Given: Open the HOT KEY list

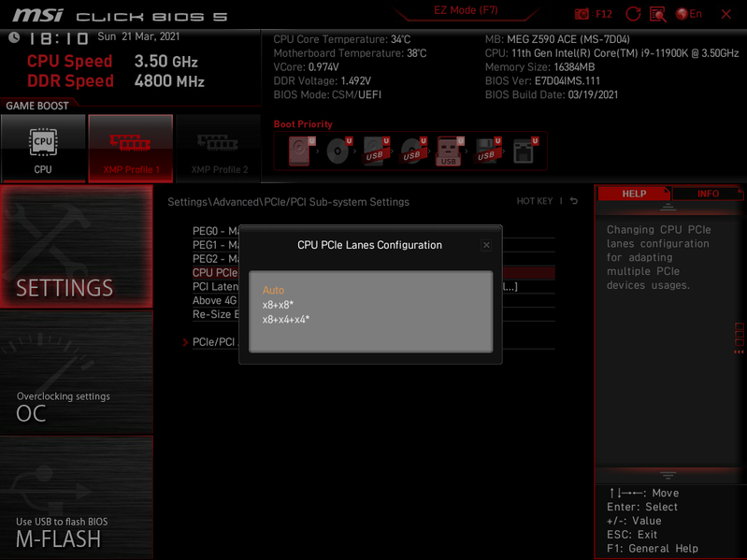Looking at the screenshot, I should (x=535, y=201).
